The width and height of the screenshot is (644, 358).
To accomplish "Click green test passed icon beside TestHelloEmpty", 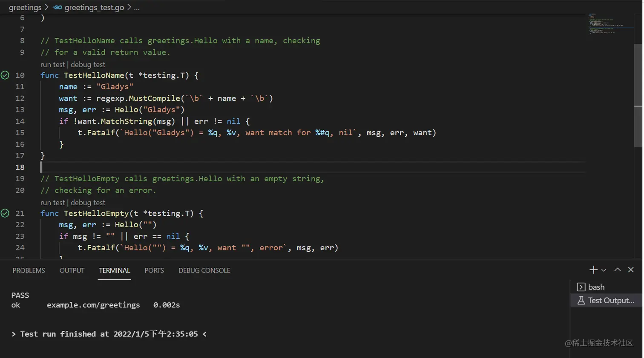I will pos(5,213).
